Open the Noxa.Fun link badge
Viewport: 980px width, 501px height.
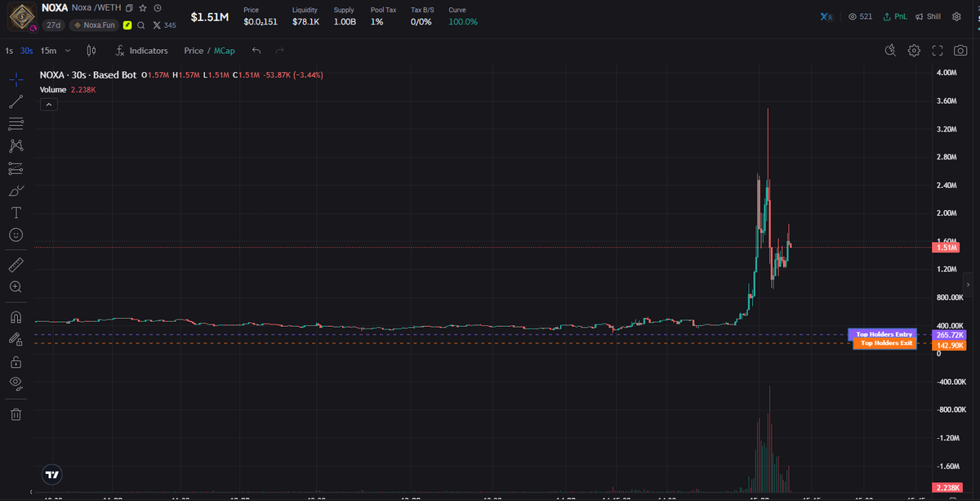[x=94, y=25]
